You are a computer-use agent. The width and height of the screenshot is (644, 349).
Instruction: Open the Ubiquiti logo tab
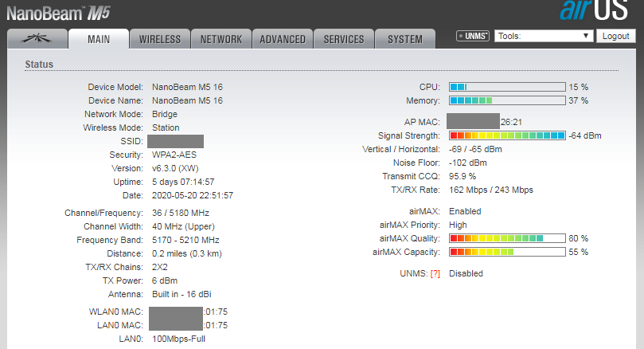click(37, 39)
